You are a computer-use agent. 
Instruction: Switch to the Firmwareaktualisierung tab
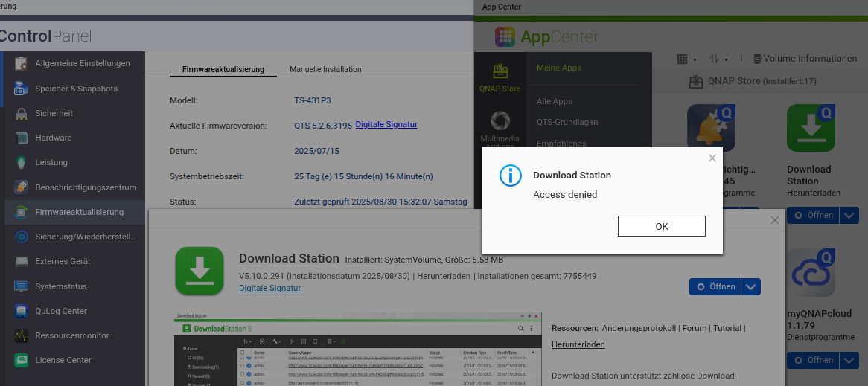click(223, 69)
